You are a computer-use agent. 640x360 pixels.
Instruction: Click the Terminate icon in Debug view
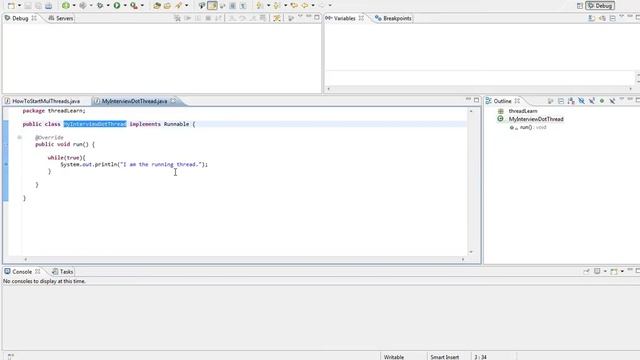[x=208, y=18]
